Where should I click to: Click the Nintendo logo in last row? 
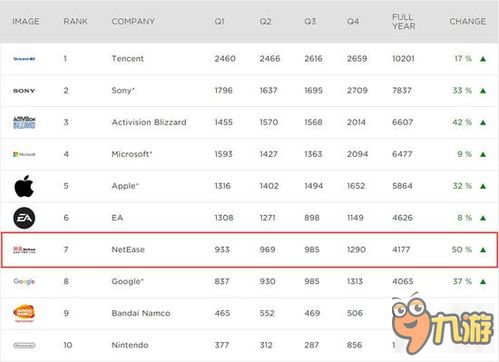[24, 345]
